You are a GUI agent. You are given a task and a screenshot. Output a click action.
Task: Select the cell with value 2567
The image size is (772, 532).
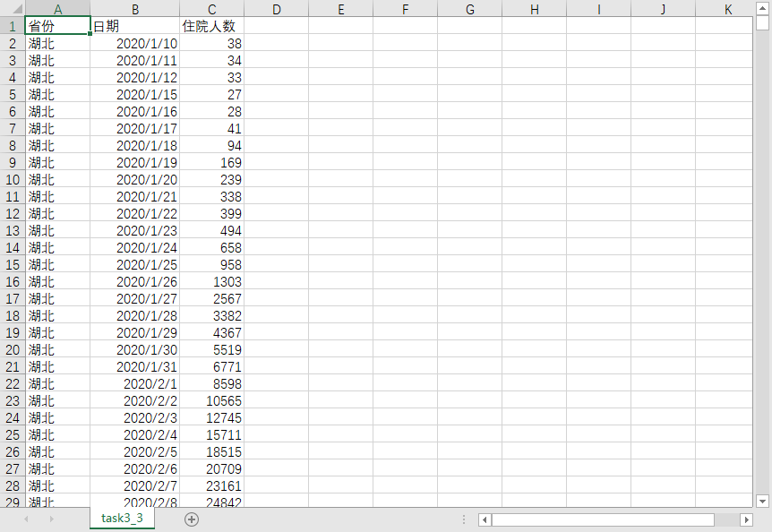211,298
